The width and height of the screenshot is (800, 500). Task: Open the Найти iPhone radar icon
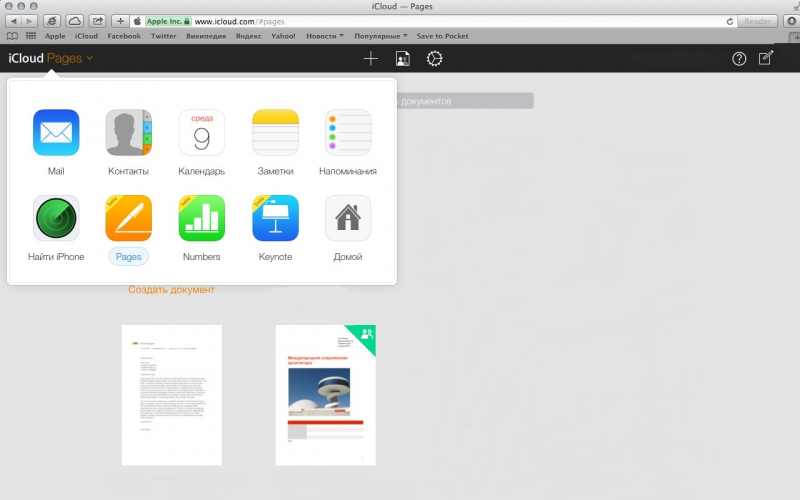pyautogui.click(x=56, y=218)
